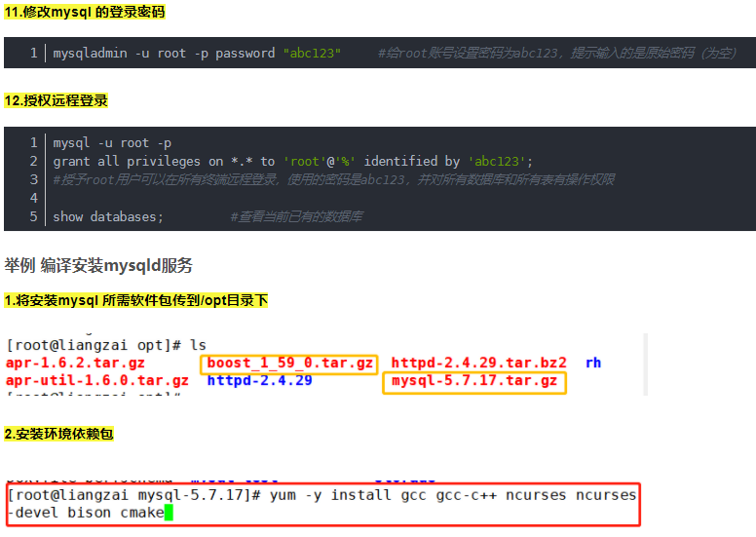Click text "-devel bison cmake" in terminal
The image size is (756, 537).
point(86,513)
